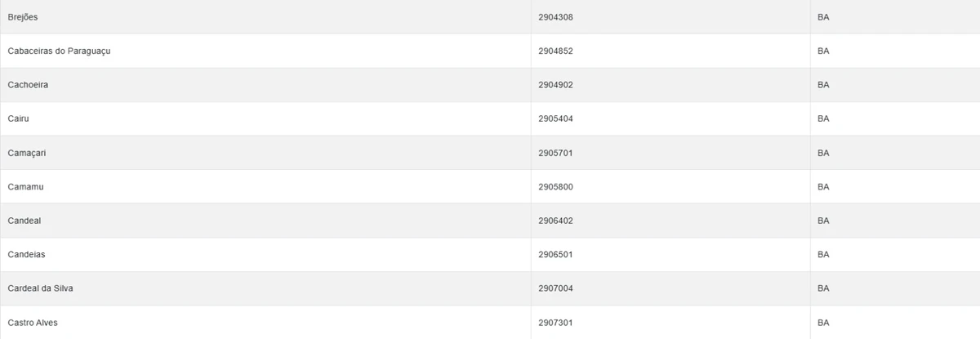The width and height of the screenshot is (980, 339).
Task: Select code 2906501 for Candeias
Action: 555,254
